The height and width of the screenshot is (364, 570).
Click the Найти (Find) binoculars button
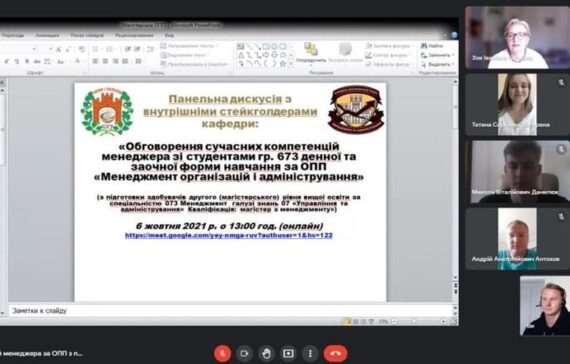point(432,46)
